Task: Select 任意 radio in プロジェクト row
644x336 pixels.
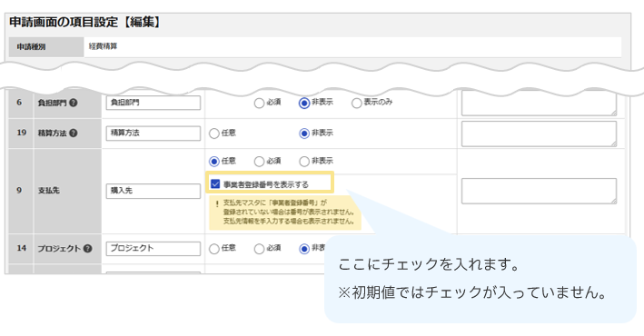Action: coord(214,249)
